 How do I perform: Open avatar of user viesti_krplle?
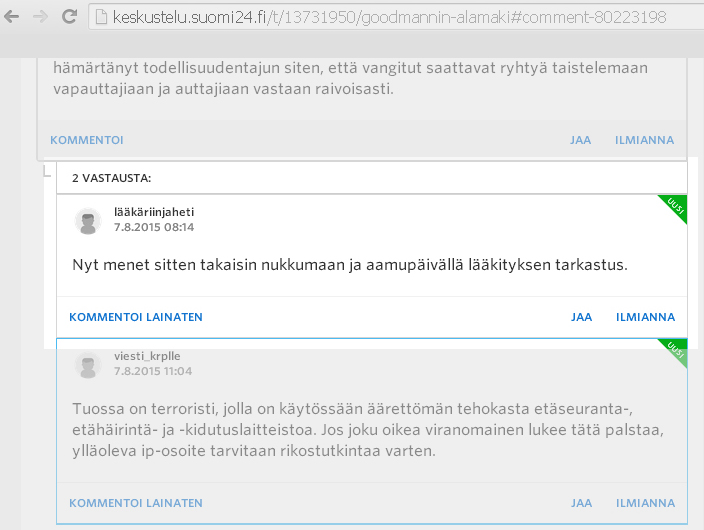pos(88,365)
